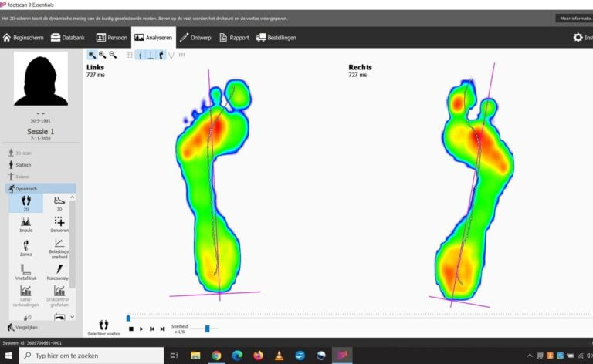Switch to the Databank tab
Viewport: 593px width, 364px height.
tap(67, 37)
